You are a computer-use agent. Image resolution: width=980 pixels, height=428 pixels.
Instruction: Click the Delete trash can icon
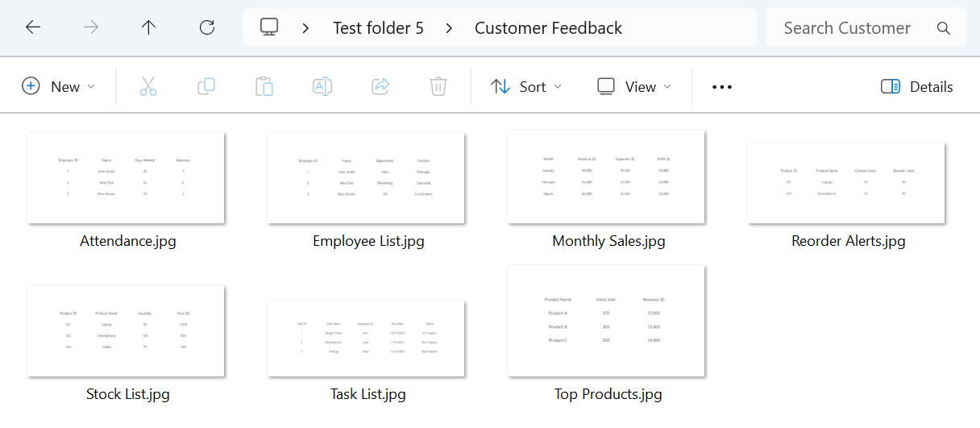click(438, 86)
